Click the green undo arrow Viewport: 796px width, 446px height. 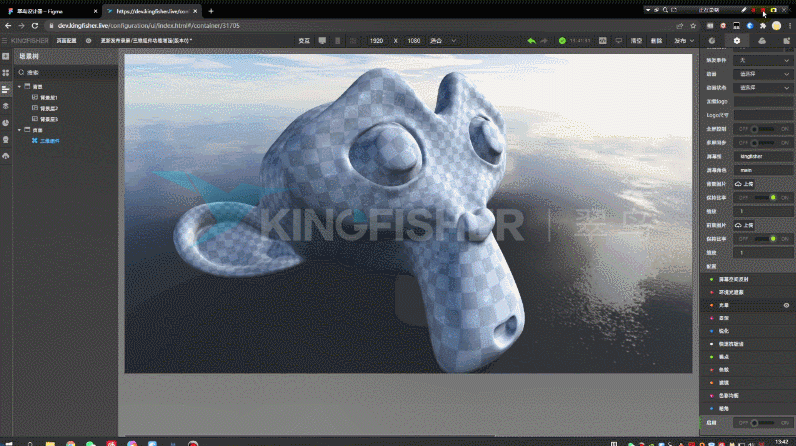pos(532,41)
